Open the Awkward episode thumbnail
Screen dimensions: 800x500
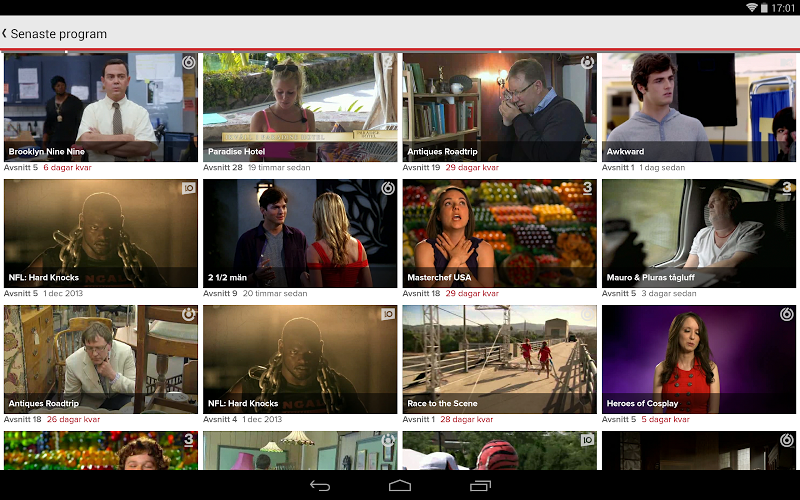699,107
